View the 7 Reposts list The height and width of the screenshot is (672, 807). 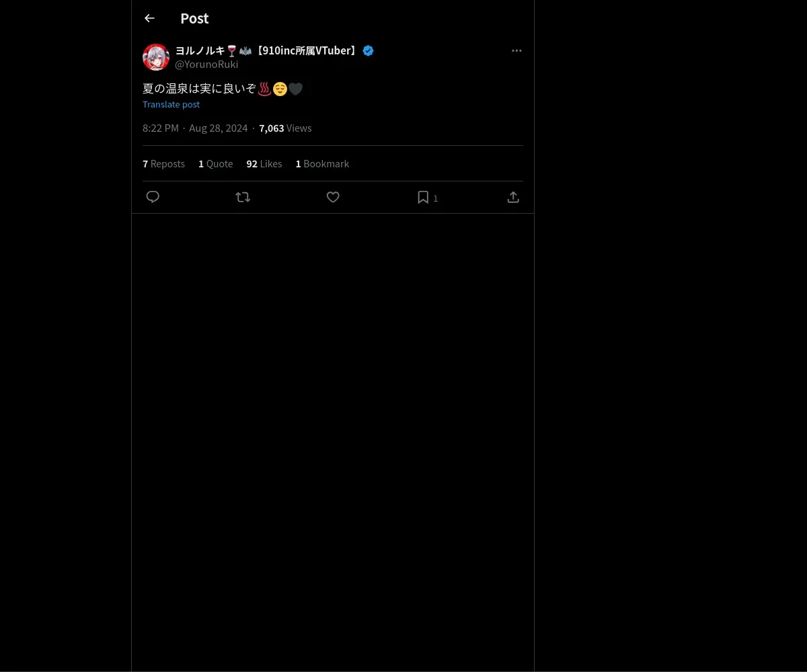click(x=163, y=164)
